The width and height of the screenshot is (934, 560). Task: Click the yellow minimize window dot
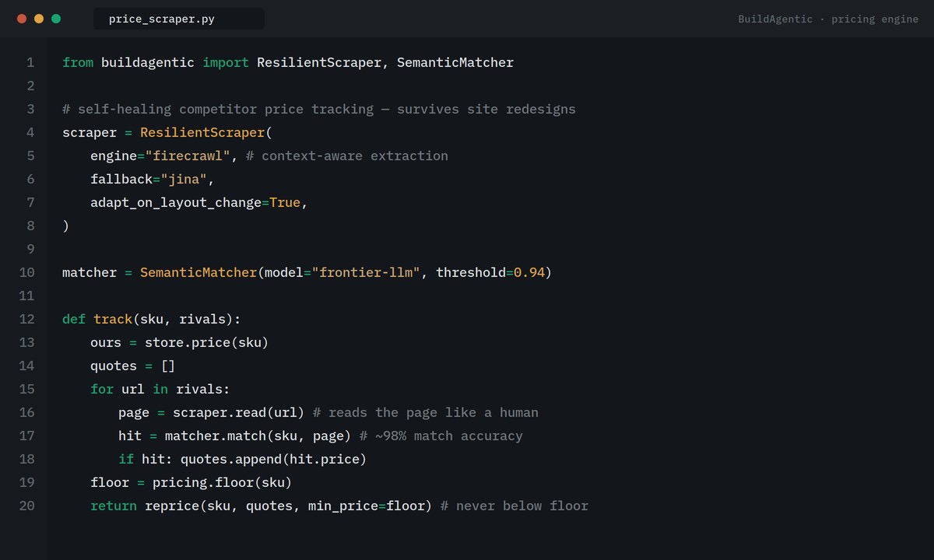[x=39, y=19]
